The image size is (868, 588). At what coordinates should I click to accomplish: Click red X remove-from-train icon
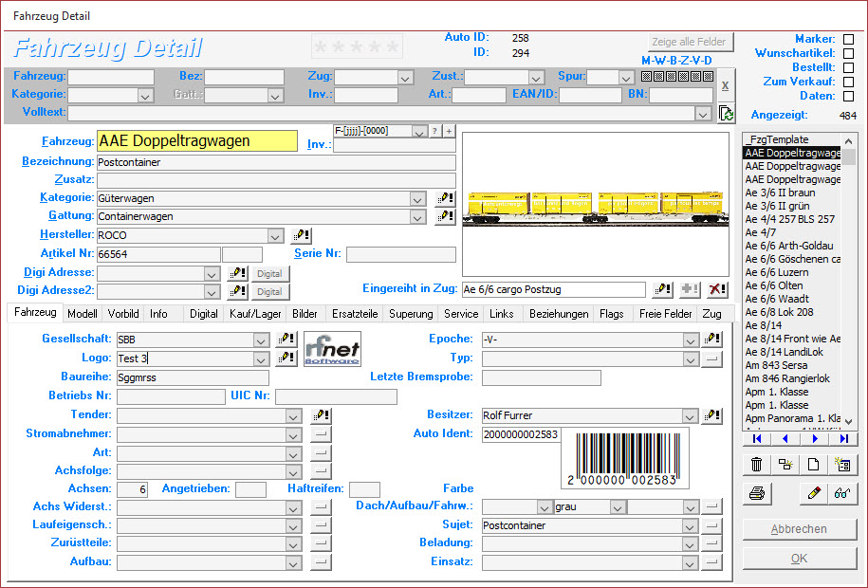(717, 289)
